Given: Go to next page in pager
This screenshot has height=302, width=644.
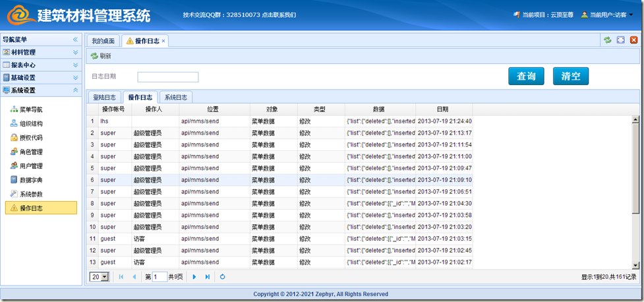Looking at the screenshot, I should [194, 277].
